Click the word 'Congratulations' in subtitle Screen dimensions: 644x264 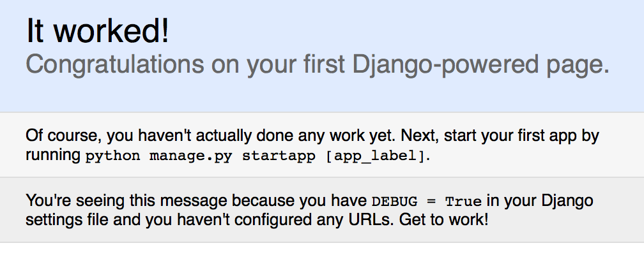[115, 64]
